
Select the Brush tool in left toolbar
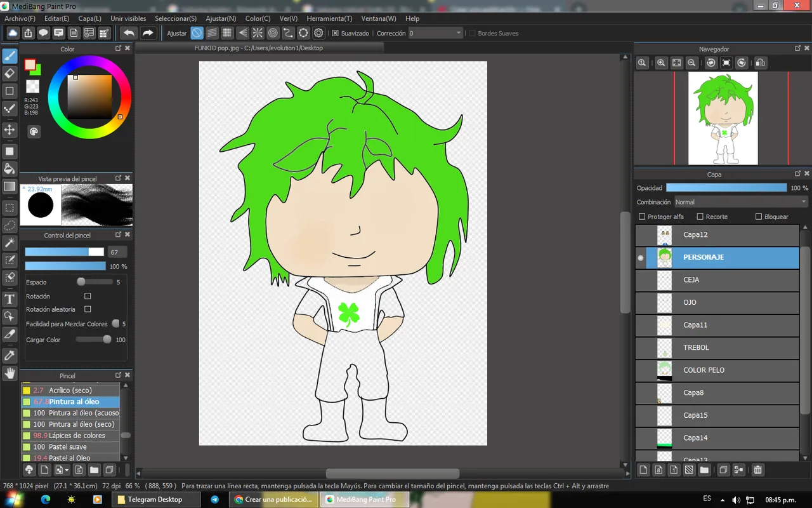tap(10, 56)
